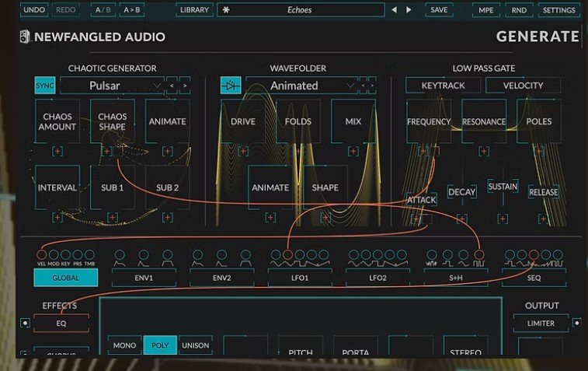Open the SETTINGS menu

click(x=558, y=10)
